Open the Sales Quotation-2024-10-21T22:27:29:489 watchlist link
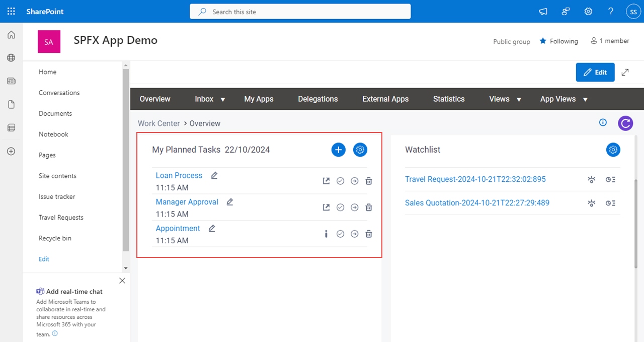644x342 pixels. 477,202
